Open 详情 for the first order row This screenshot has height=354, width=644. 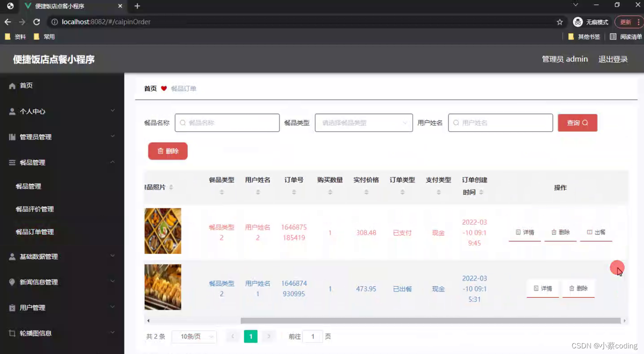click(x=524, y=232)
